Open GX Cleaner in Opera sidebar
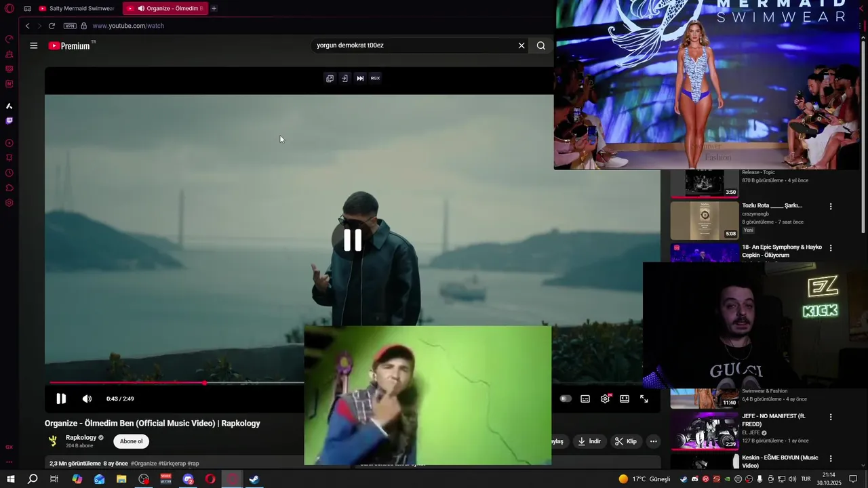This screenshot has width=868, height=488. pos(9,54)
